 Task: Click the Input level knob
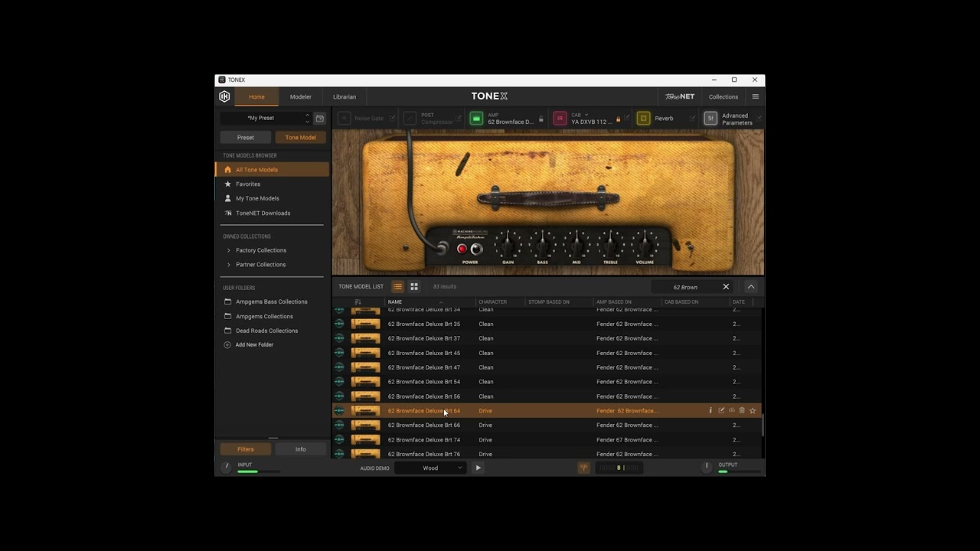[227, 468]
